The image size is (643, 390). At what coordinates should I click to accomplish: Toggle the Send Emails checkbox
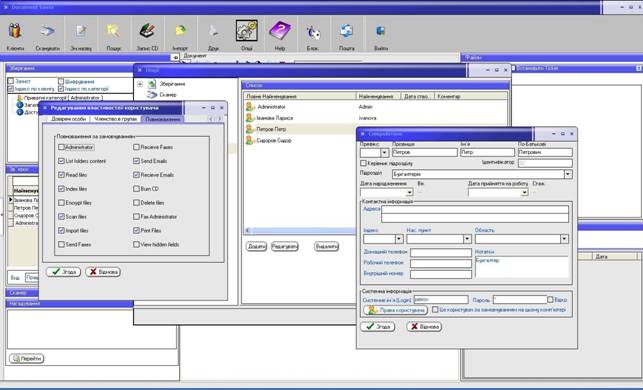(137, 161)
